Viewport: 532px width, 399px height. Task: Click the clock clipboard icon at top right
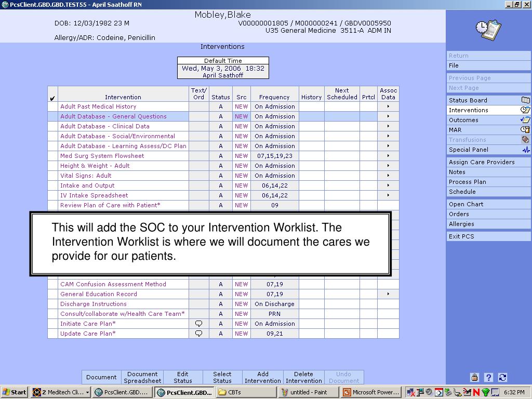click(x=488, y=30)
